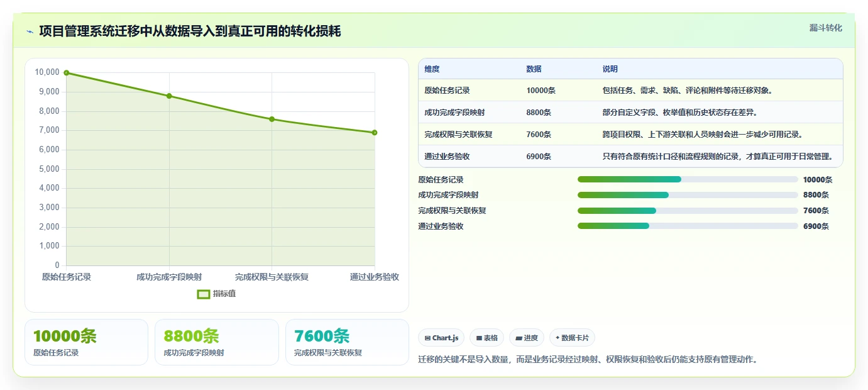
Task: Click the x-axis label 通过业务验收
Action: [x=375, y=277]
